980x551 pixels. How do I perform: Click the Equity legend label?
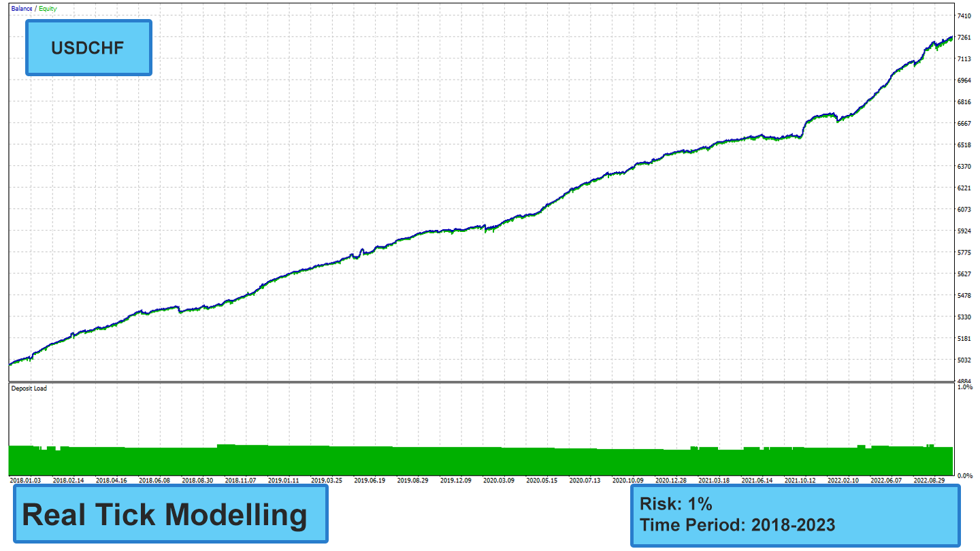coord(48,9)
